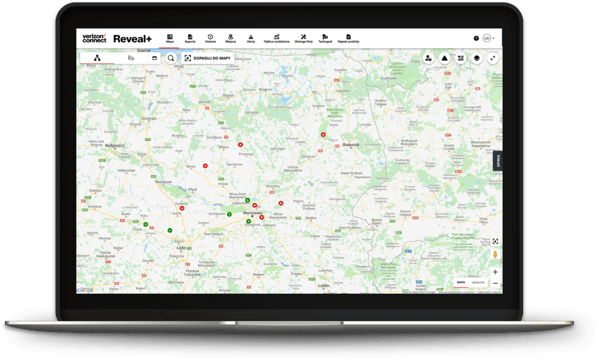598x360 pixels.
Task: Select the Tablica rozdzielcza tab
Action: 276,39
